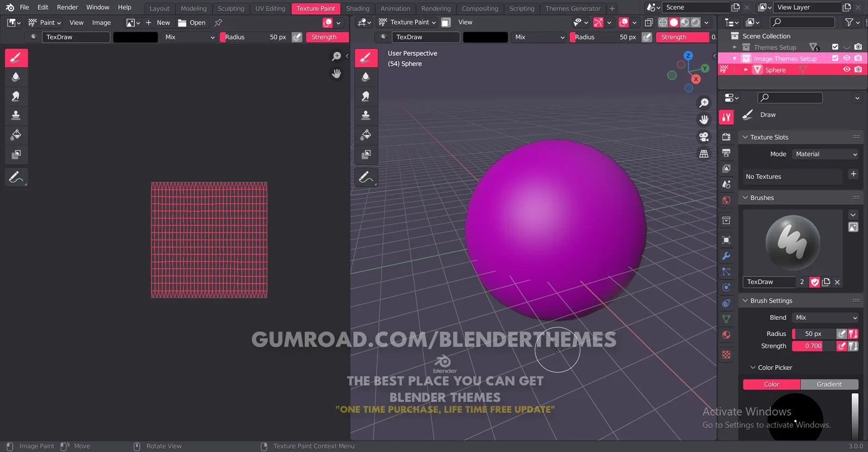Image resolution: width=868 pixels, height=452 pixels.
Task: Pin the image in Image Editor header
Action: point(218,23)
